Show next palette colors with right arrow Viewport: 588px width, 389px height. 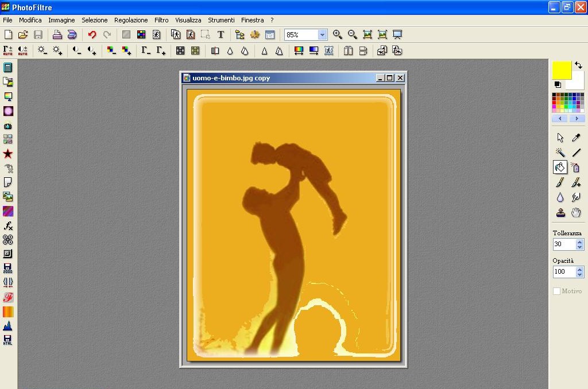coord(577,119)
